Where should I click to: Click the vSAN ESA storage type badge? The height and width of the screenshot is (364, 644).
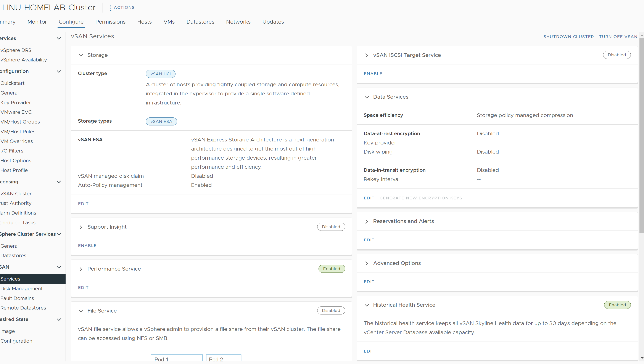tap(161, 122)
